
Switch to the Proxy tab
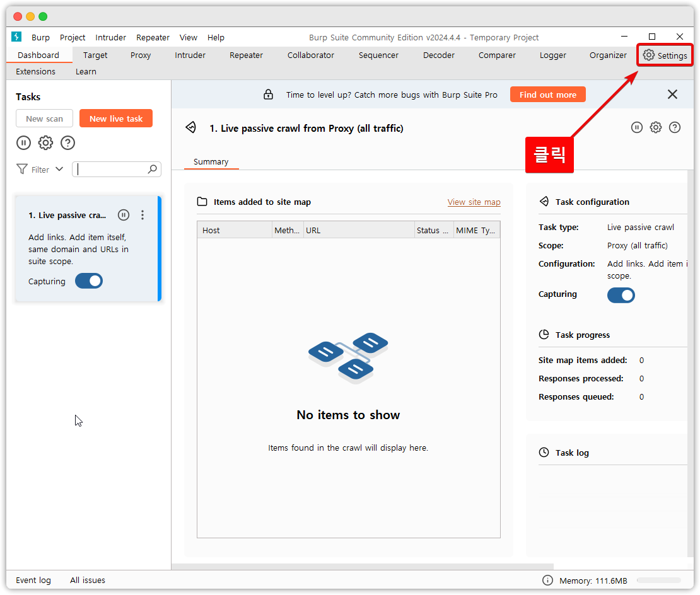[x=141, y=55]
